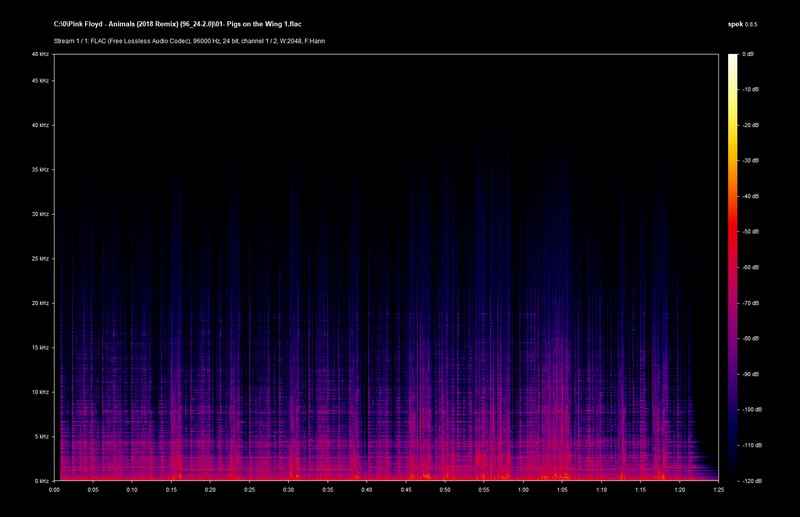Click the 20 kHz frequency axis label

(39, 303)
